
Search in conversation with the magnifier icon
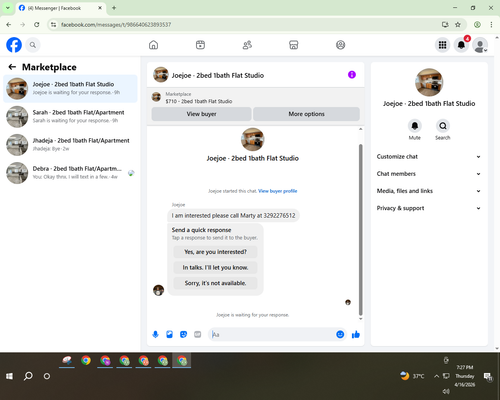pyautogui.click(x=443, y=126)
